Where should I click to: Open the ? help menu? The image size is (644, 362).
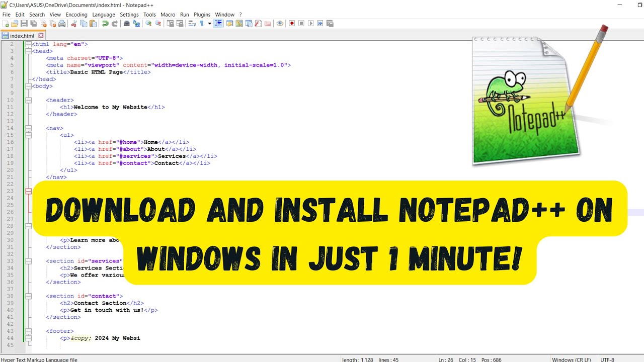[240, 15]
